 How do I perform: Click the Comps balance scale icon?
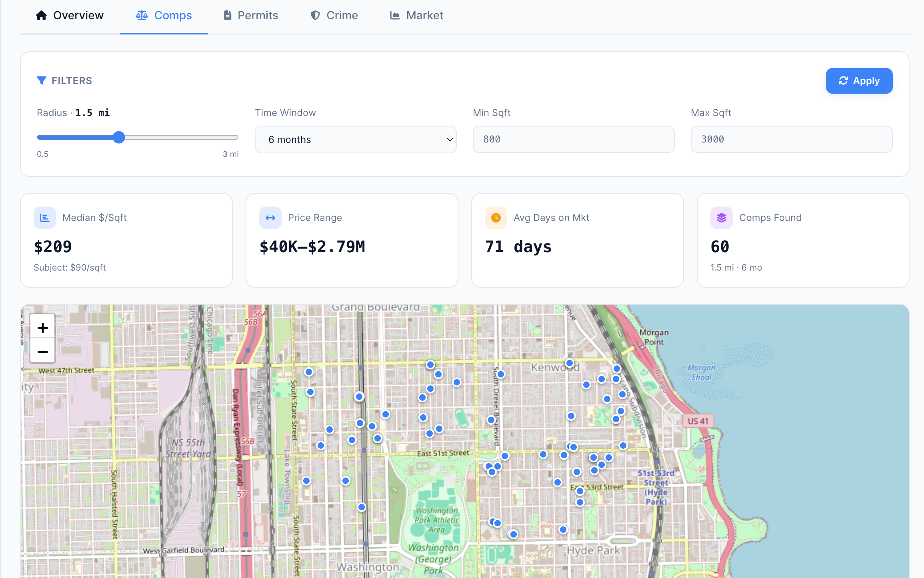pyautogui.click(x=142, y=16)
